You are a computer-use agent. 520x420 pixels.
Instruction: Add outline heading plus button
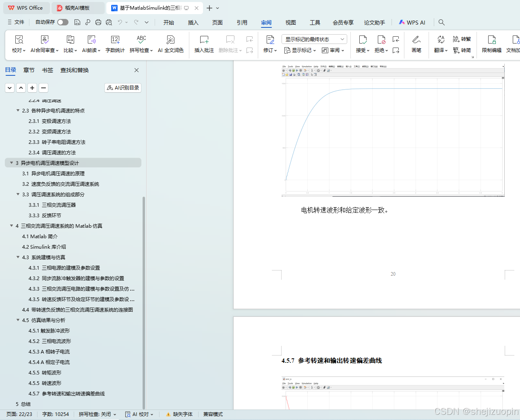coord(33,88)
